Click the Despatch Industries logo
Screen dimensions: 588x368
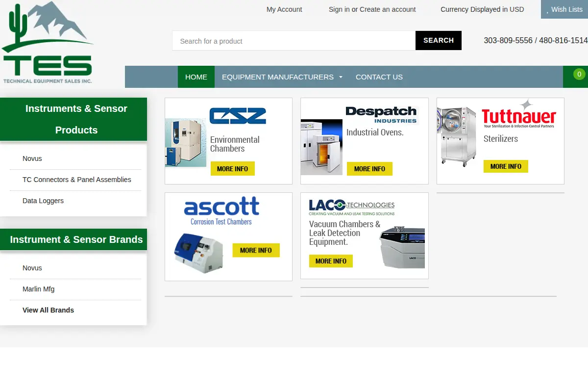pyautogui.click(x=381, y=115)
